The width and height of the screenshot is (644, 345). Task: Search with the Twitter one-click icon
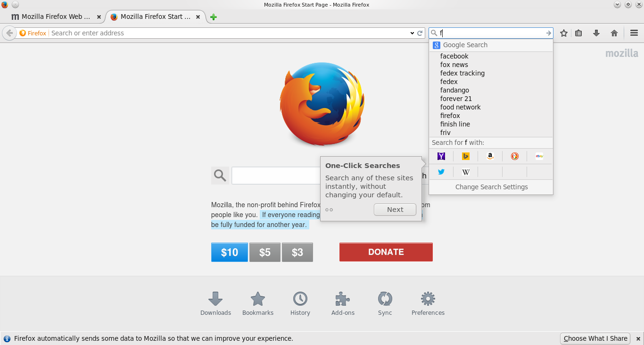tap(441, 172)
